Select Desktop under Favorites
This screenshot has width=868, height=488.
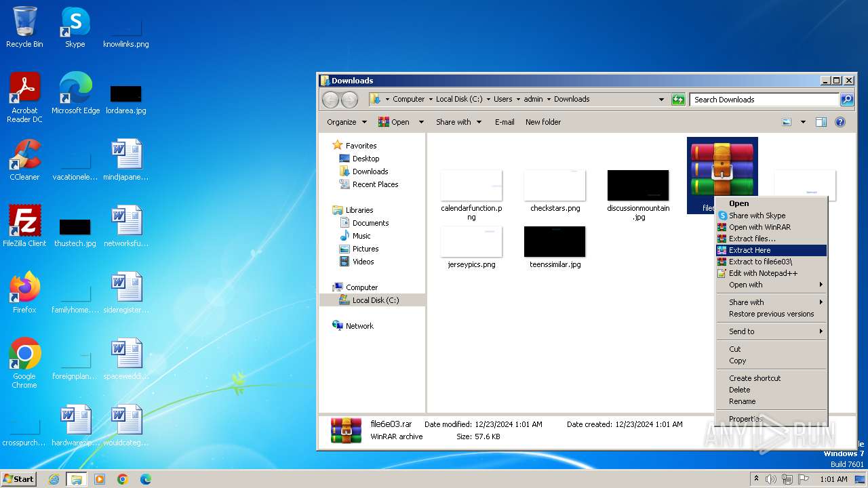(366, 159)
